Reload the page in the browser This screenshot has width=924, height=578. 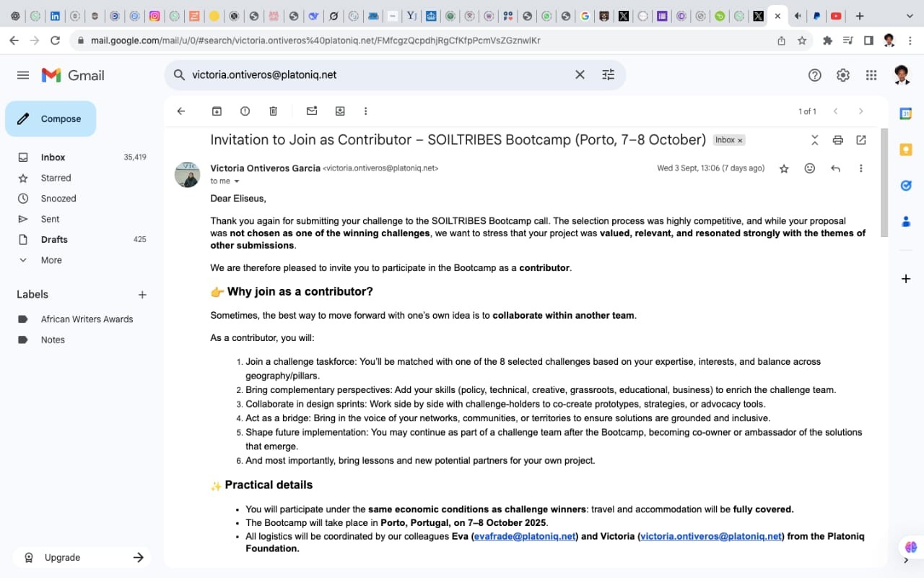pyautogui.click(x=55, y=40)
